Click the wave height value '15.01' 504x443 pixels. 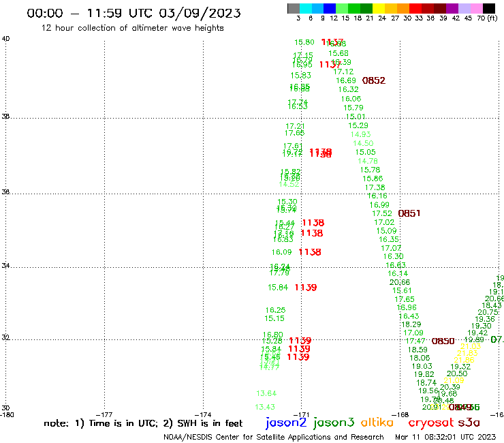point(356,117)
